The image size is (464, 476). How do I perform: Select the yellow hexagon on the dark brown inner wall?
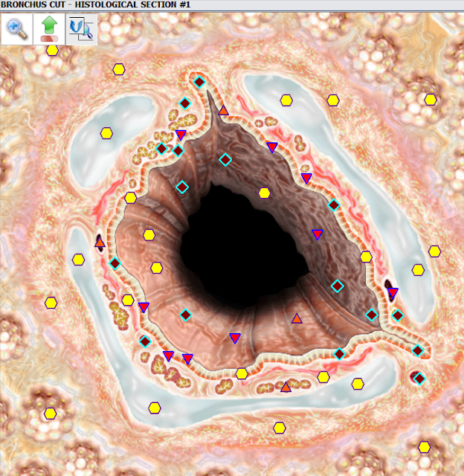click(x=264, y=193)
